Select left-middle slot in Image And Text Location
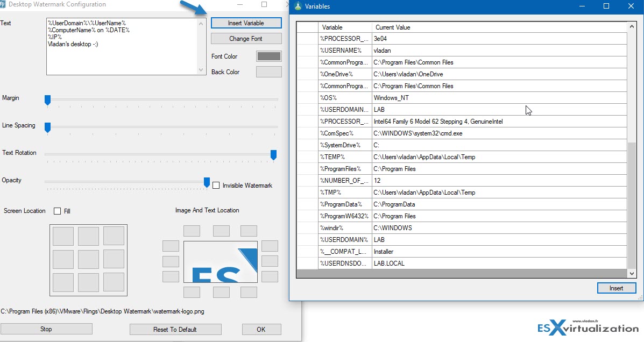This screenshot has width=644, height=342. [x=171, y=262]
